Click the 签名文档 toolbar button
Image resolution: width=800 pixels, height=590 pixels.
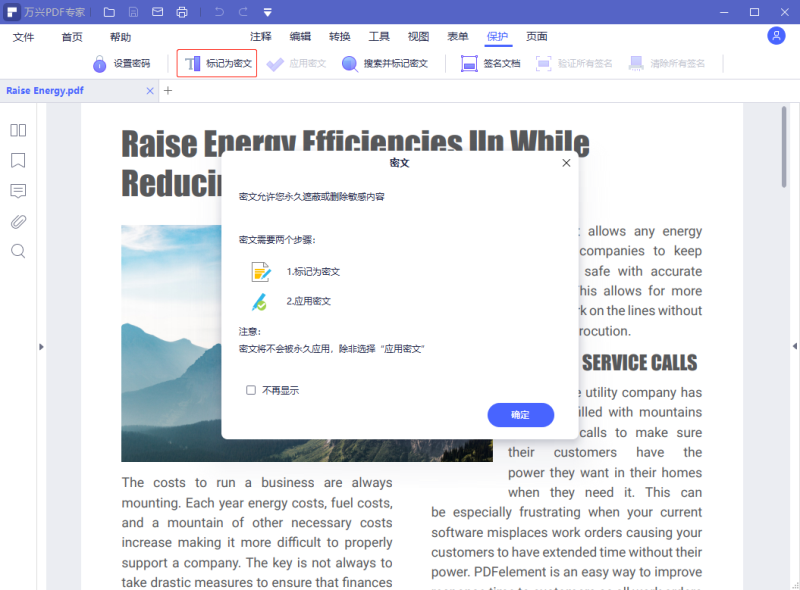coord(490,64)
